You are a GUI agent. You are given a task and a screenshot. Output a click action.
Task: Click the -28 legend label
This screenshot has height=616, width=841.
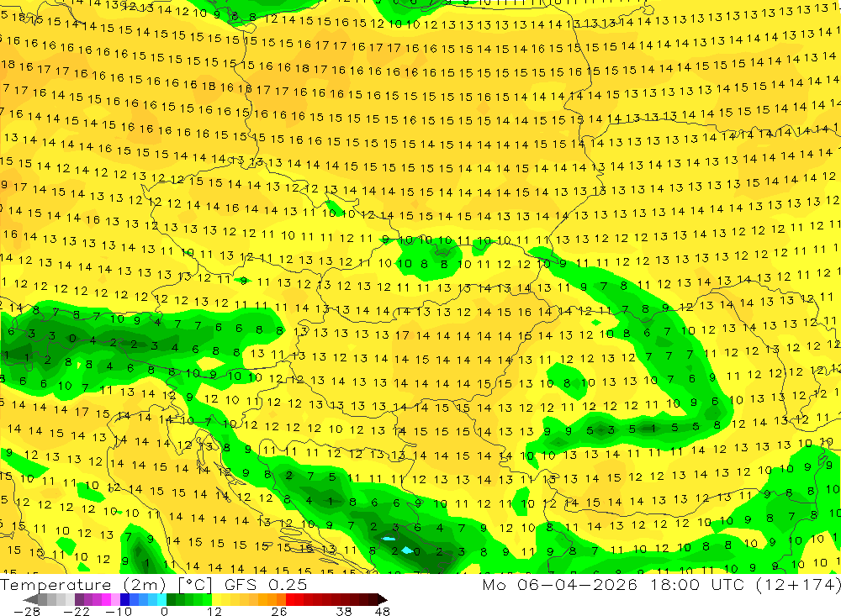(x=27, y=611)
